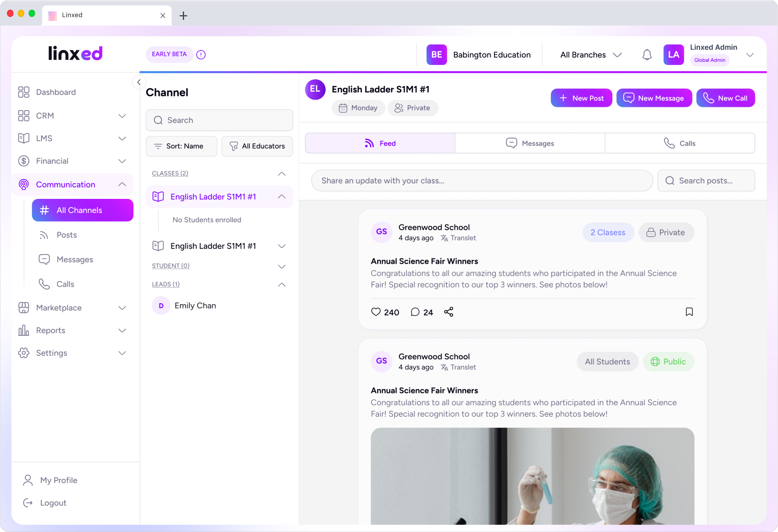Click the 2 Classess tag
Image resolution: width=778 pixels, height=532 pixels.
(608, 233)
